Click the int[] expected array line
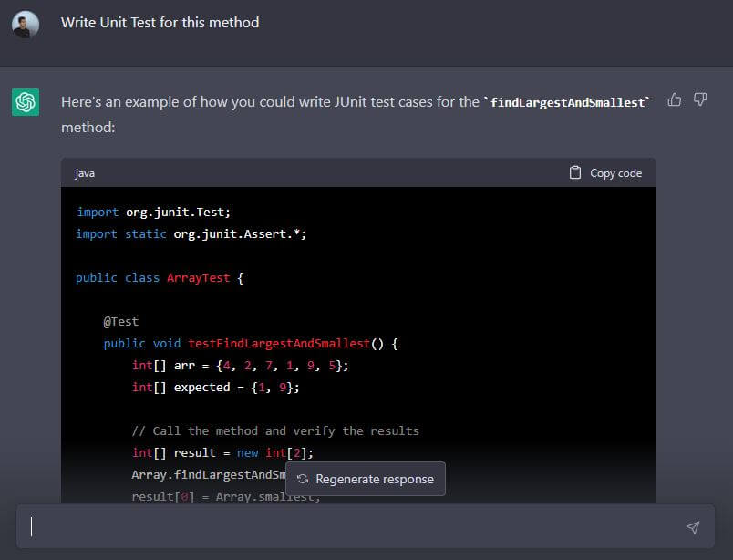 pos(215,387)
